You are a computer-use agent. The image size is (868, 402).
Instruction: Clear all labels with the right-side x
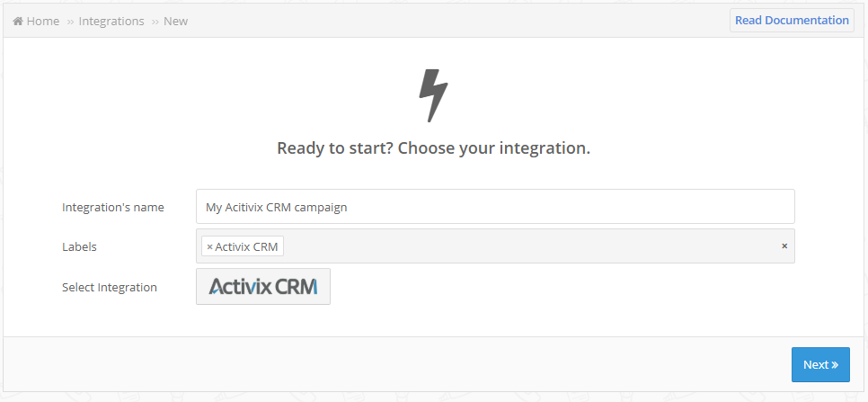(x=784, y=246)
